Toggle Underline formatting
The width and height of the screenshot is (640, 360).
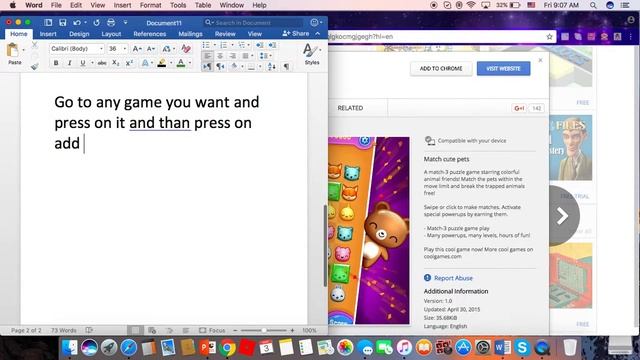pyautogui.click(x=82, y=63)
